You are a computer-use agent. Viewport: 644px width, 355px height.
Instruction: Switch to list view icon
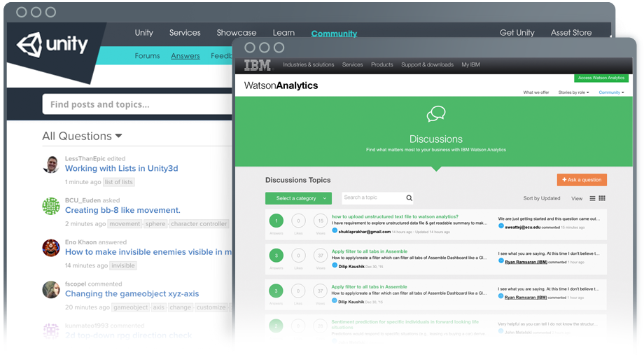592,198
